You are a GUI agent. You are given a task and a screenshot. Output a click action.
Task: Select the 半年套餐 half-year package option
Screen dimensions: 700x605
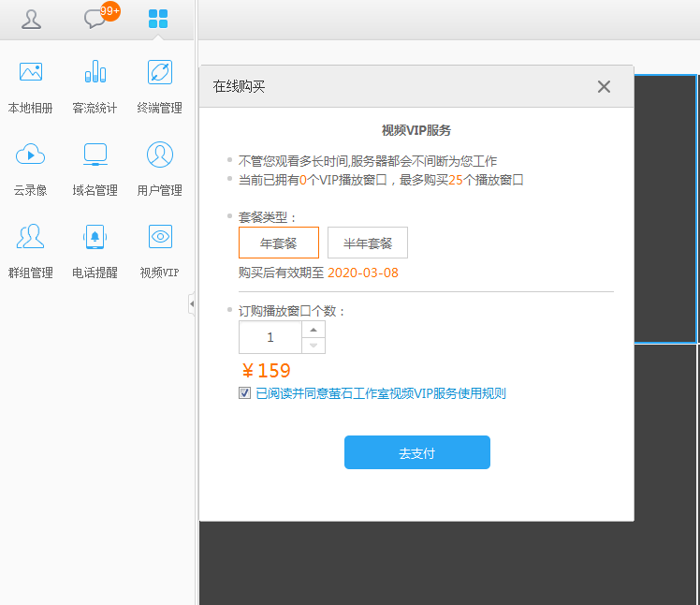(x=368, y=243)
